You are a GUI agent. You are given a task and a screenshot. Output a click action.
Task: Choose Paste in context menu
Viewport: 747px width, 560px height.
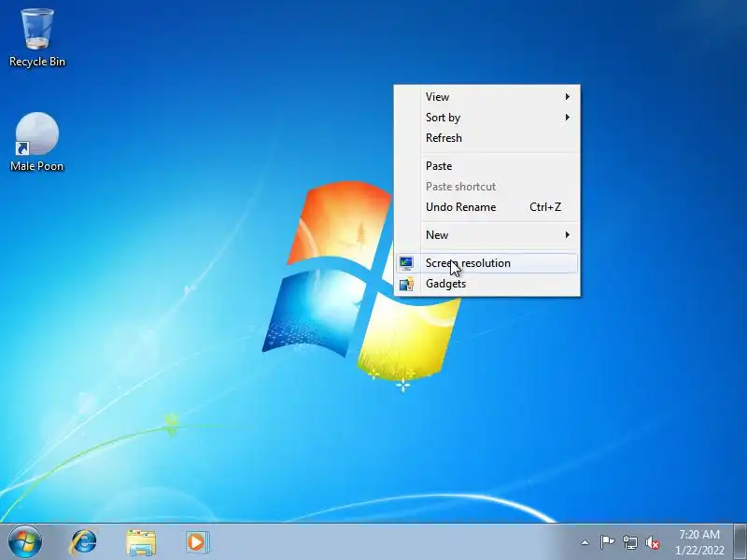486,166
